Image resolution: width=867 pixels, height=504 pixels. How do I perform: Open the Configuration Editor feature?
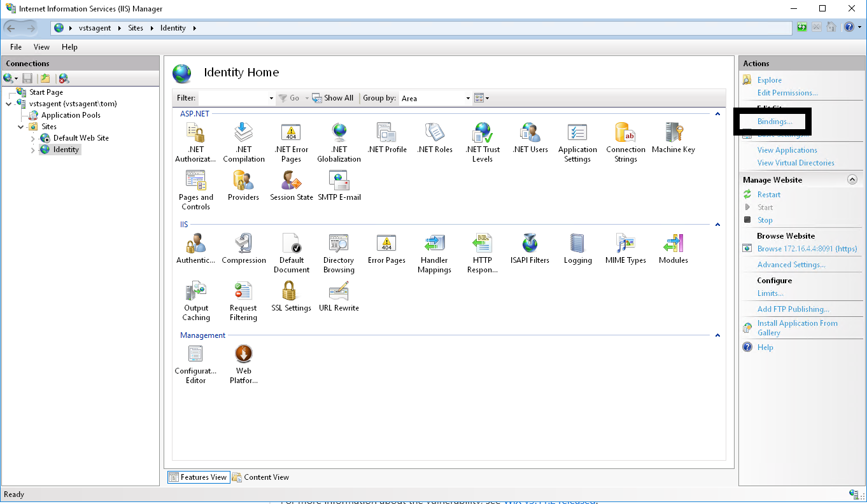click(195, 363)
